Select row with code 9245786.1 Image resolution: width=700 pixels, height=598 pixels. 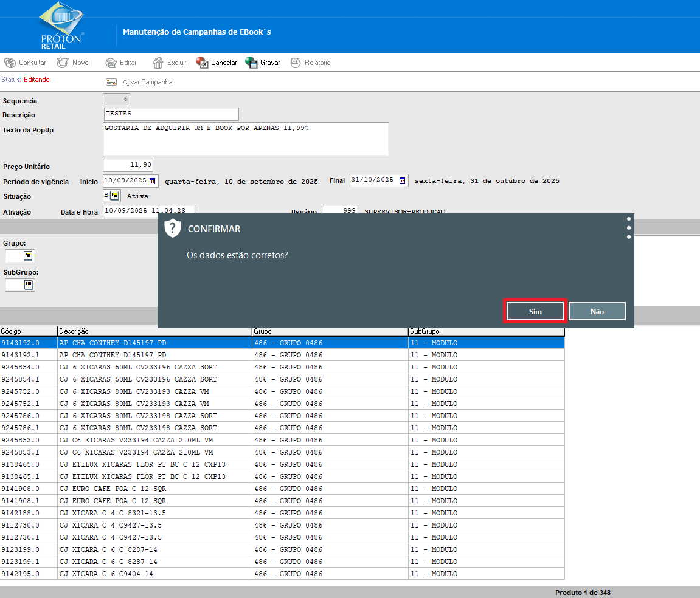[x=282, y=428]
